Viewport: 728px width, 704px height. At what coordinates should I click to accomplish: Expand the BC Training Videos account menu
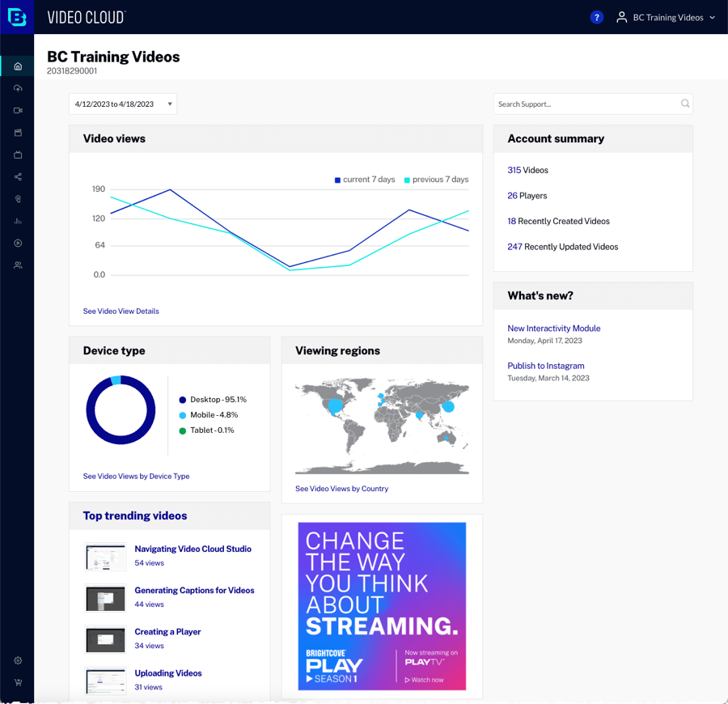[666, 17]
